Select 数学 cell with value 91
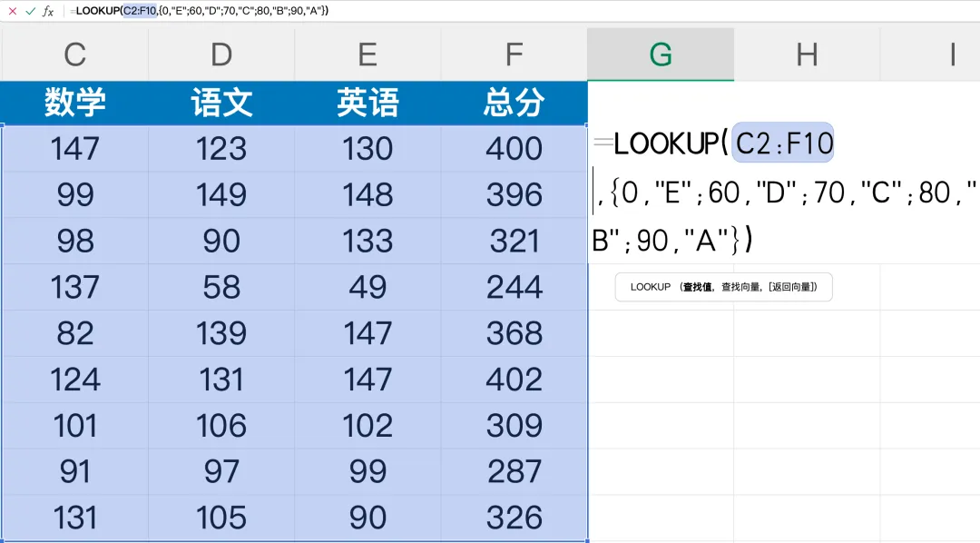This screenshot has width=980, height=543. tap(75, 471)
